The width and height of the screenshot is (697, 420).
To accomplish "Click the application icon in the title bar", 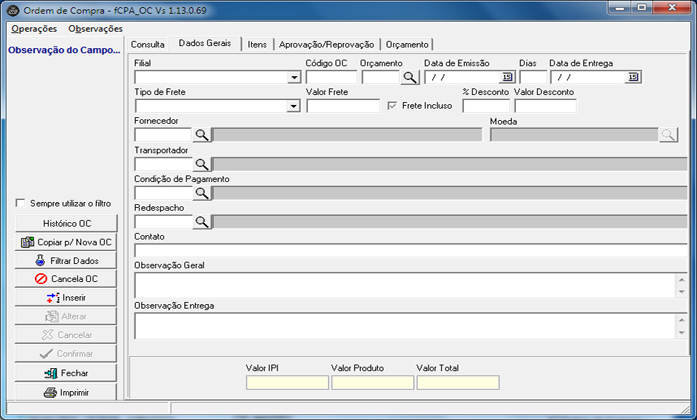I will [x=14, y=10].
